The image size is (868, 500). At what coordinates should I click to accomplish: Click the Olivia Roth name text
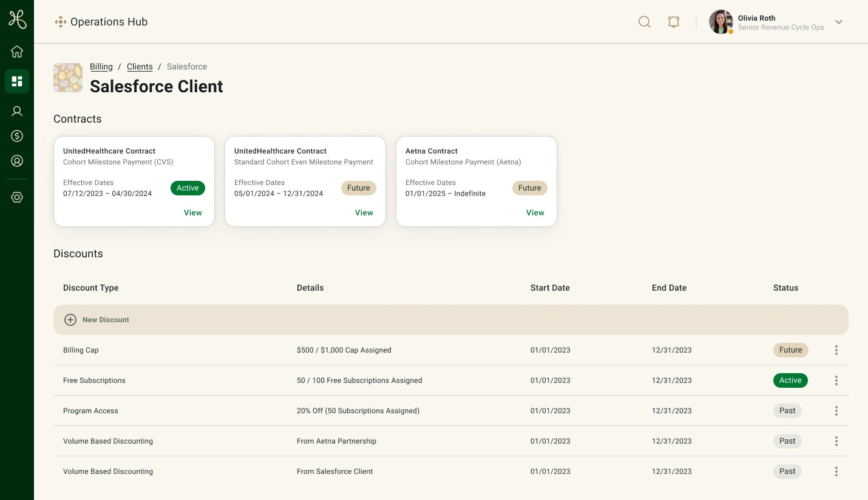[757, 18]
